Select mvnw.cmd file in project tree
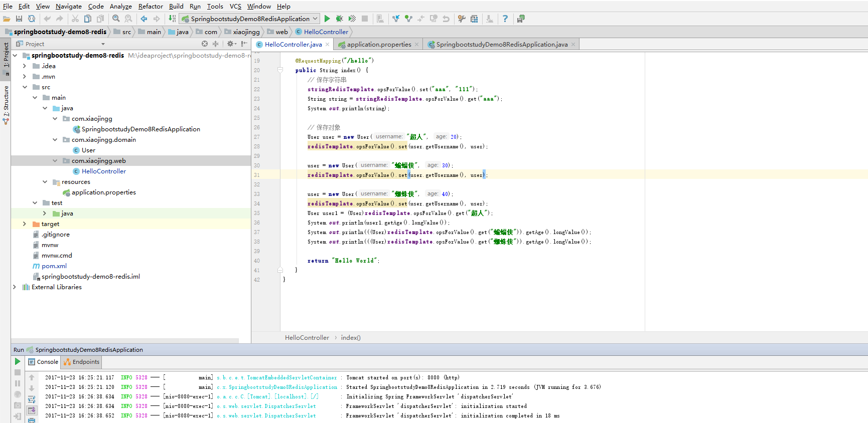The width and height of the screenshot is (868, 423). 57,255
